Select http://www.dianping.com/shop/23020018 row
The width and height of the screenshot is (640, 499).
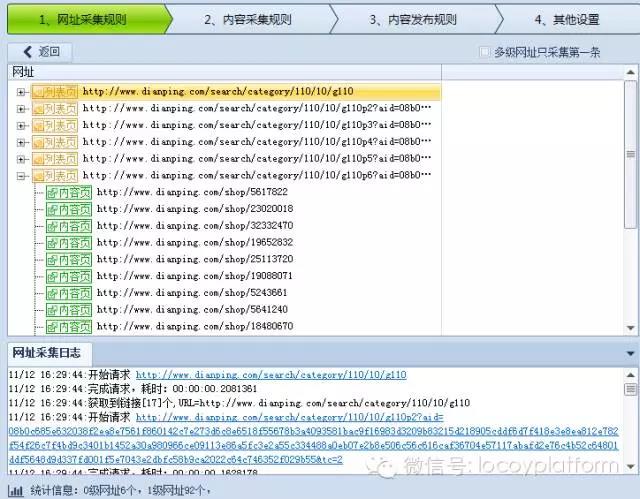click(x=195, y=209)
